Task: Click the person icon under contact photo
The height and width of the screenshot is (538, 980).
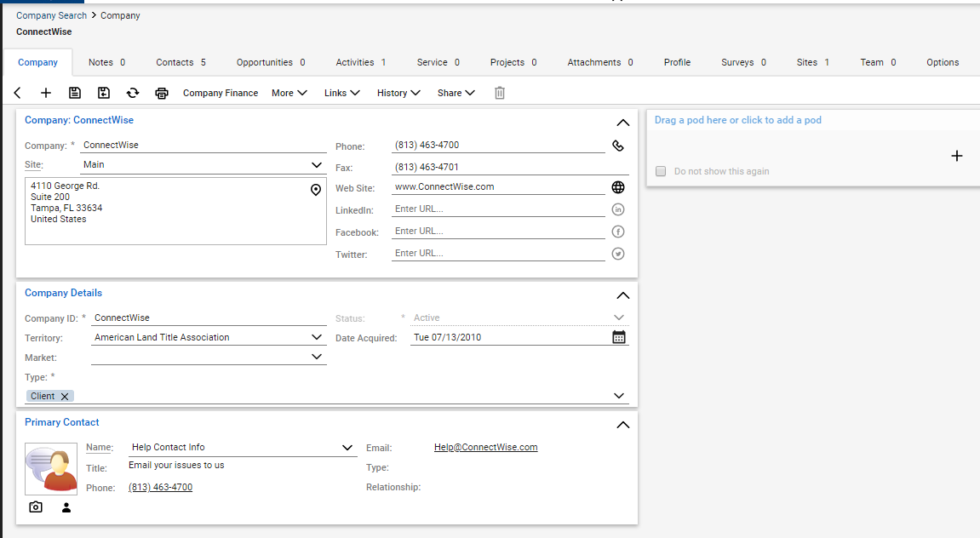Action: click(66, 507)
